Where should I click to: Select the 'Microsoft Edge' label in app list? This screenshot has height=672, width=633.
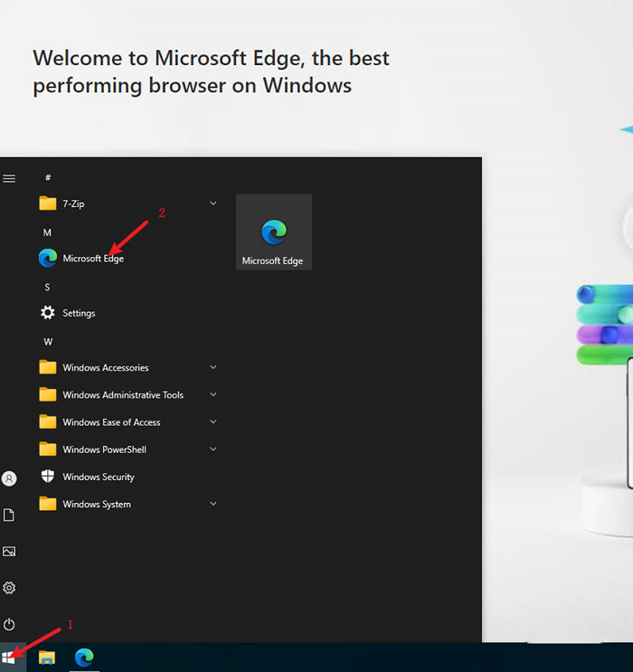pyautogui.click(x=93, y=259)
